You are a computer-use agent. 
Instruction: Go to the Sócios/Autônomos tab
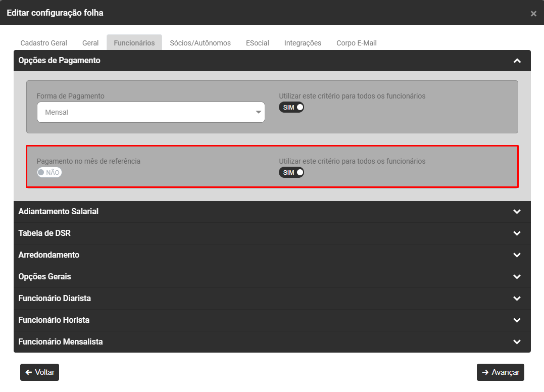tap(200, 43)
